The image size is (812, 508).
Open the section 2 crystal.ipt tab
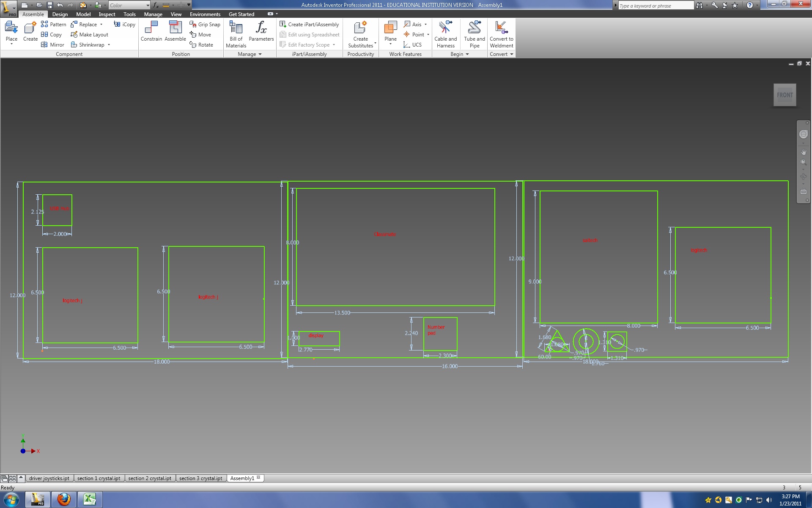click(x=150, y=478)
